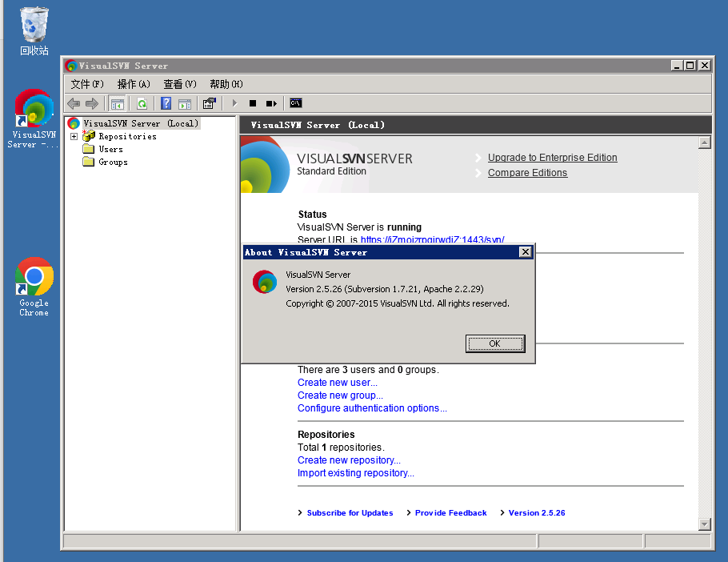This screenshot has width=728, height=562.
Task: Click the Stop service icon
Action: [x=253, y=103]
